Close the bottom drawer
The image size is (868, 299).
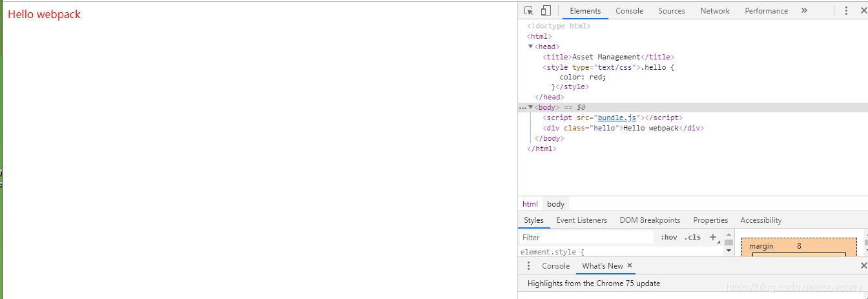(863, 265)
